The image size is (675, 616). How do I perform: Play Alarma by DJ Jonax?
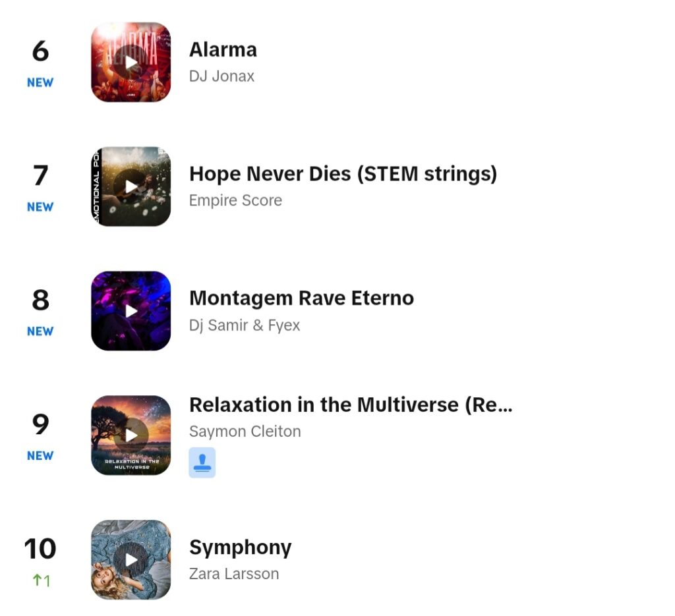131,63
